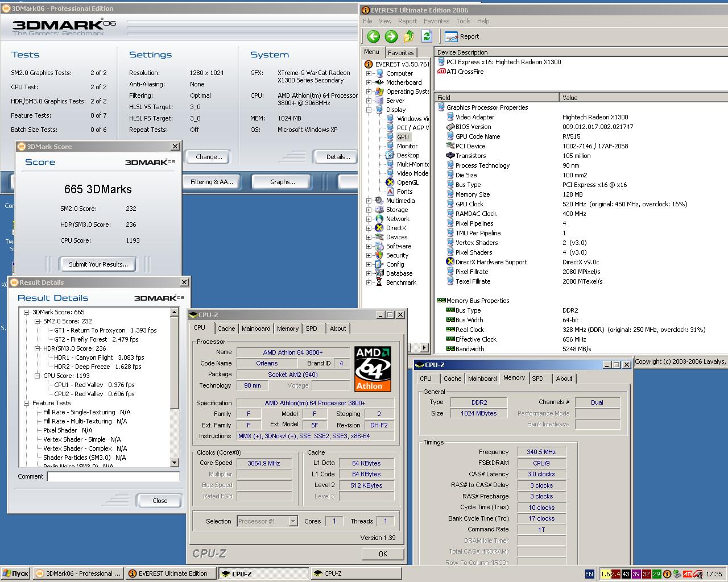
Task: Click the Start button on the taskbar
Action: point(15,574)
